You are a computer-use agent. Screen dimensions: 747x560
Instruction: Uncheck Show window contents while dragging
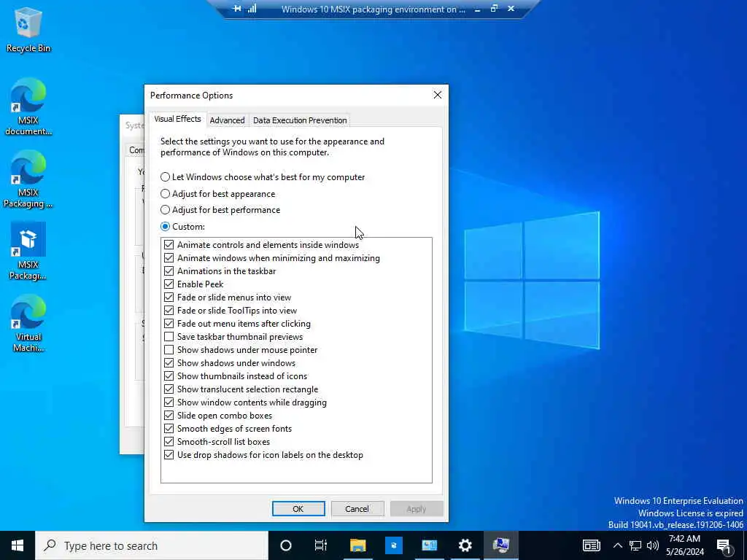tap(169, 402)
